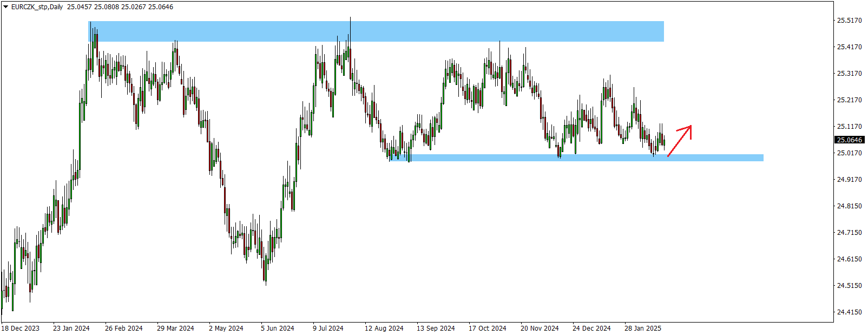868x335 pixels.
Task: Click the 5 Jun 2024 date label
Action: coord(278,329)
